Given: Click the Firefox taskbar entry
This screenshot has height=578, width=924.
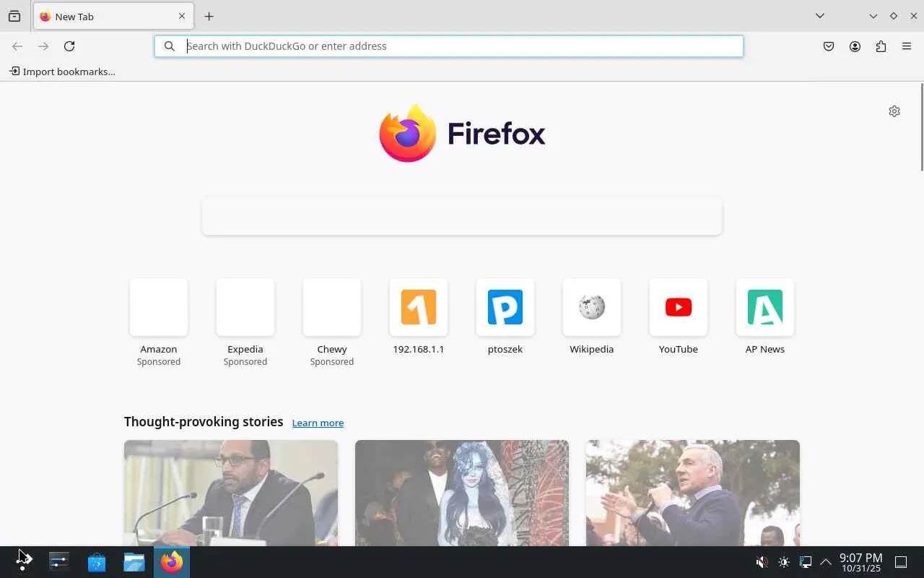Looking at the screenshot, I should pos(172,561).
